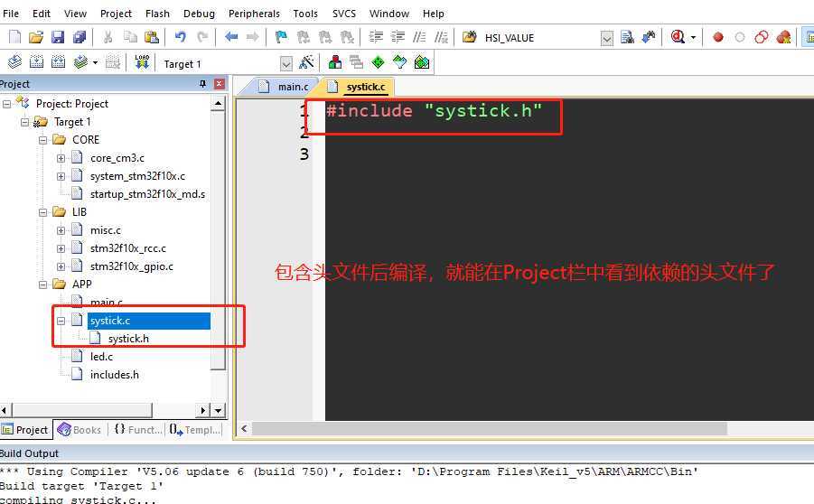Switch to the Books panel tab
Image resolution: width=814 pixels, height=504 pixels.
80,430
